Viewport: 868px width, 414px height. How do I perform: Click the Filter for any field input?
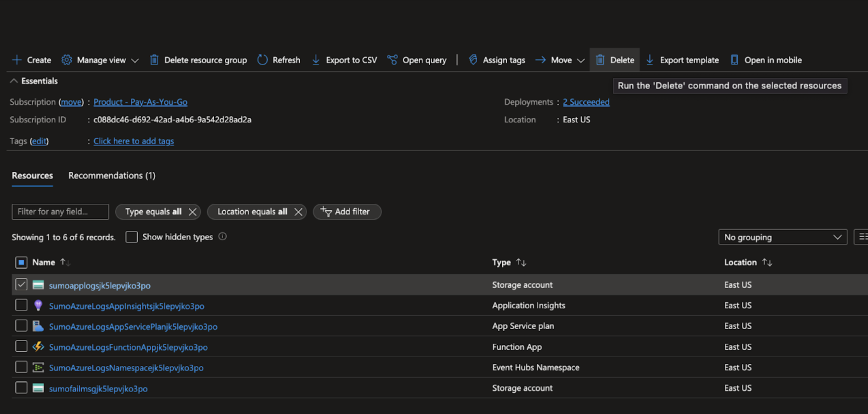(x=60, y=211)
